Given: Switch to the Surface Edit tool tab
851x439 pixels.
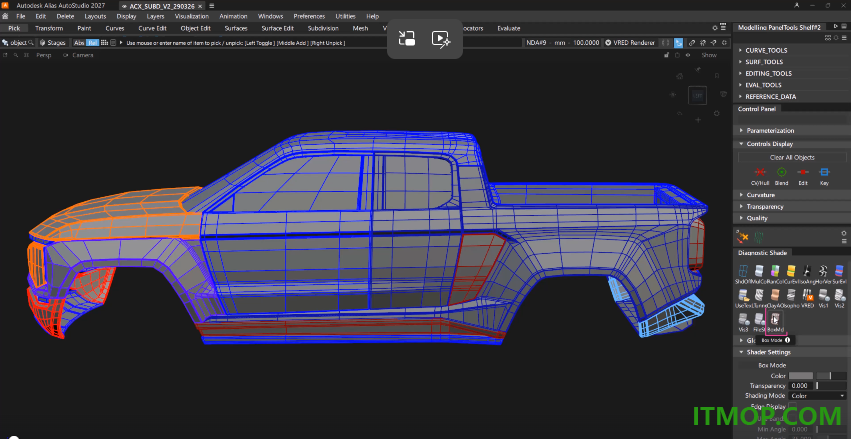Looking at the screenshot, I should (277, 28).
